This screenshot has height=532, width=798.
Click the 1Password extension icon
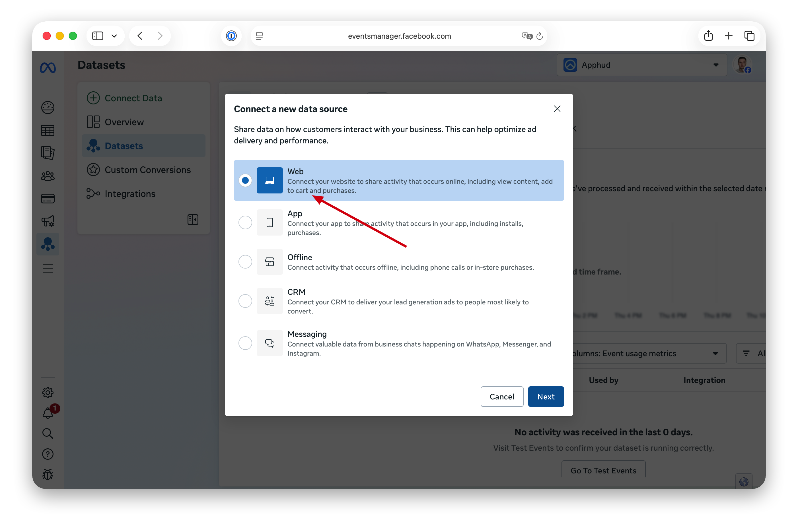pos(231,36)
